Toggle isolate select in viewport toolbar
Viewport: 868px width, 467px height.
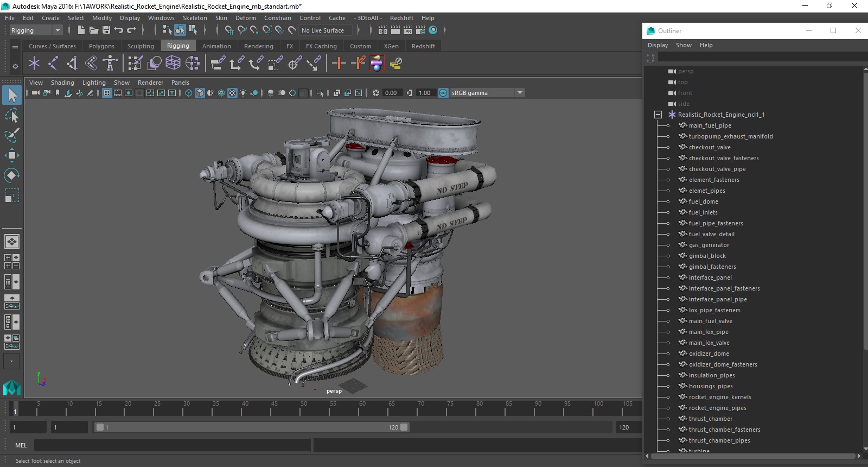pyautogui.click(x=320, y=93)
